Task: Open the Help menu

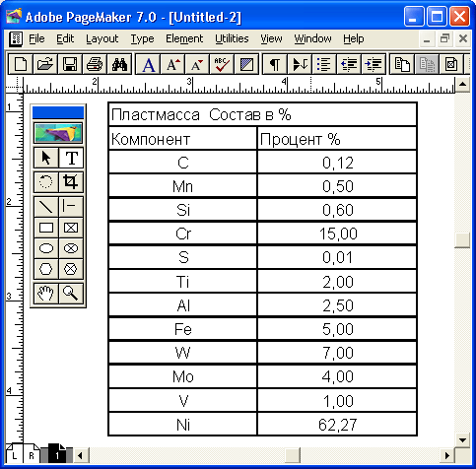Action: click(x=354, y=38)
